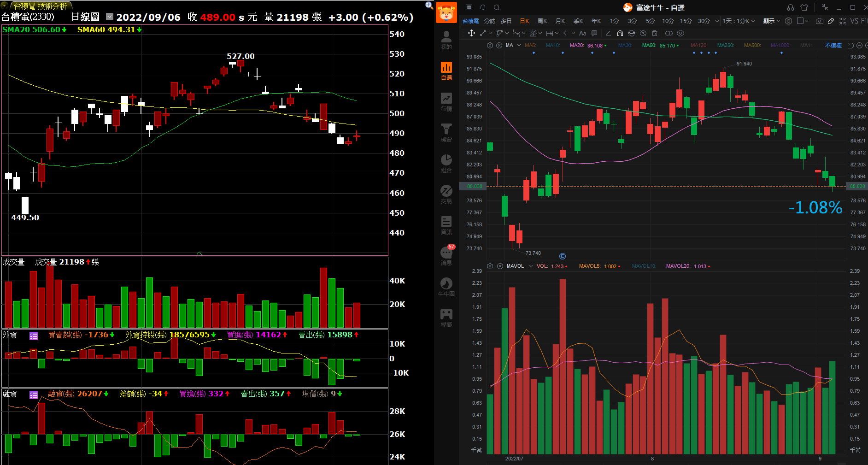Click magnifier icon at left chart corner
The image size is (868, 465).
(429, 5)
